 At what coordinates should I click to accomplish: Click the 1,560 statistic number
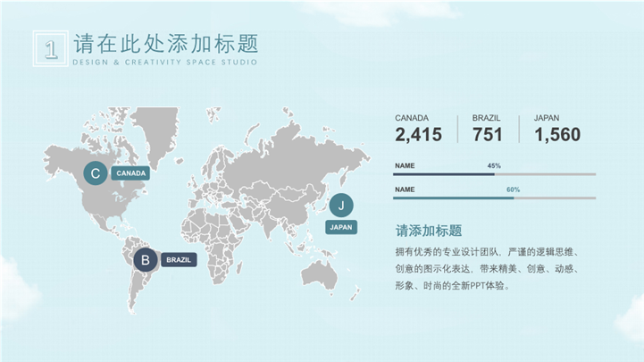(557, 135)
